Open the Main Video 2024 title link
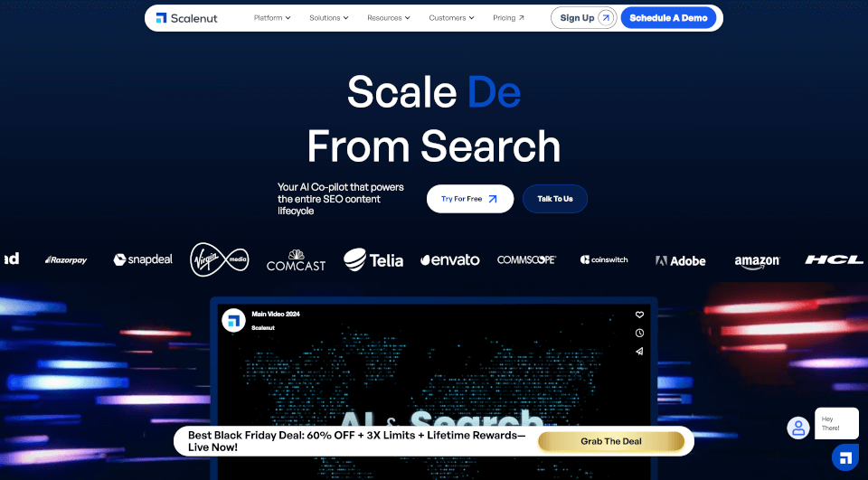This screenshot has width=868, height=480. tap(276, 314)
